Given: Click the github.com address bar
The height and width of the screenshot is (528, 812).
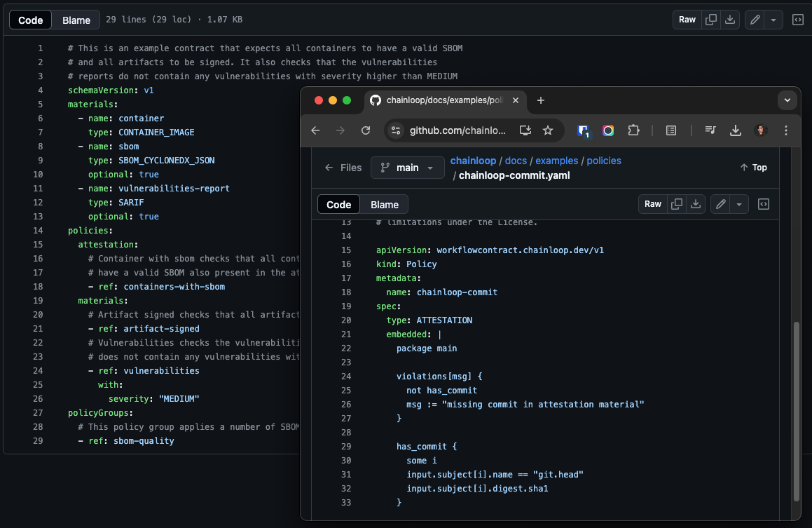Looking at the screenshot, I should coord(457,130).
